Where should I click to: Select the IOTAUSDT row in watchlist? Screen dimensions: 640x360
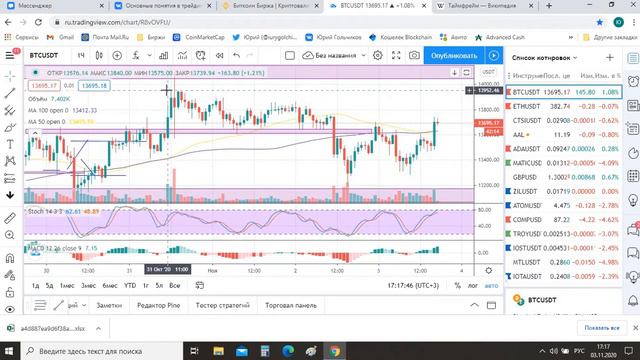(564, 276)
